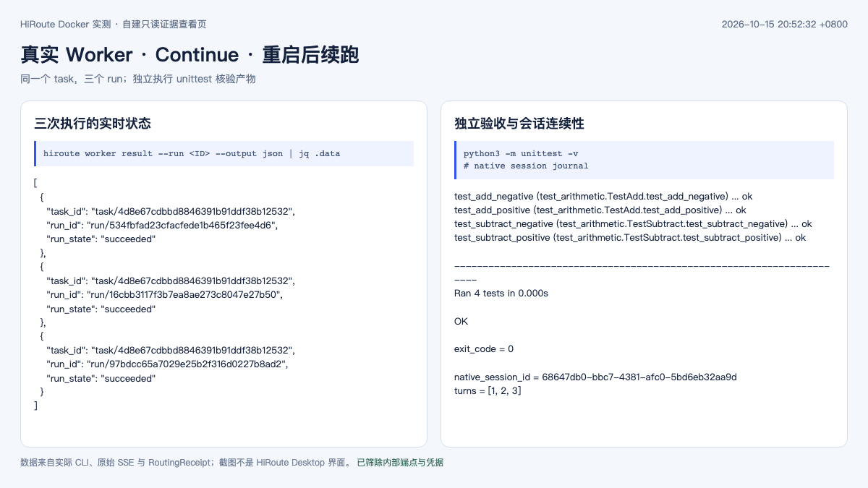Image resolution: width=868 pixels, height=488 pixels.
Task: Click run_state 'succeeded' under run/97bdcc65
Action: pyautogui.click(x=101, y=378)
